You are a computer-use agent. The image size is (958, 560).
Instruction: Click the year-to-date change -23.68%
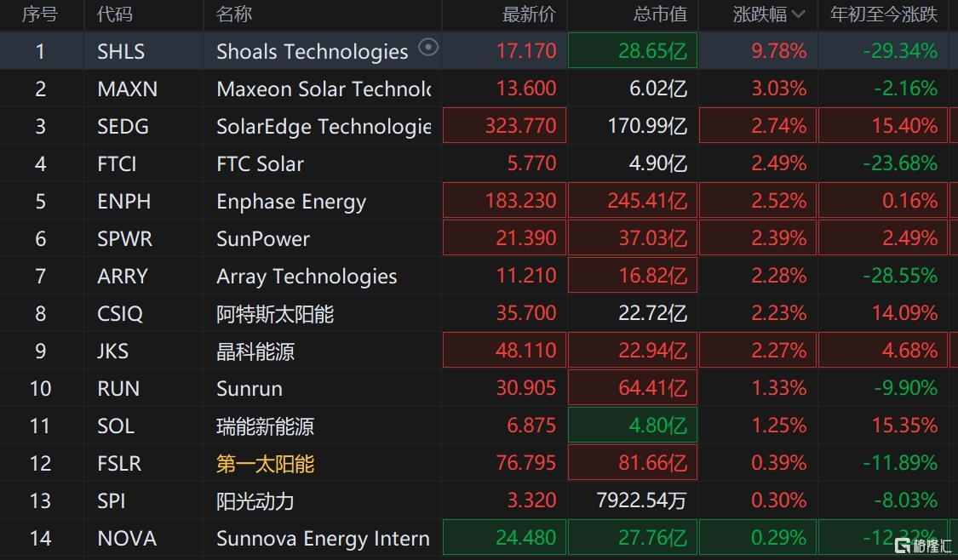[x=901, y=163]
